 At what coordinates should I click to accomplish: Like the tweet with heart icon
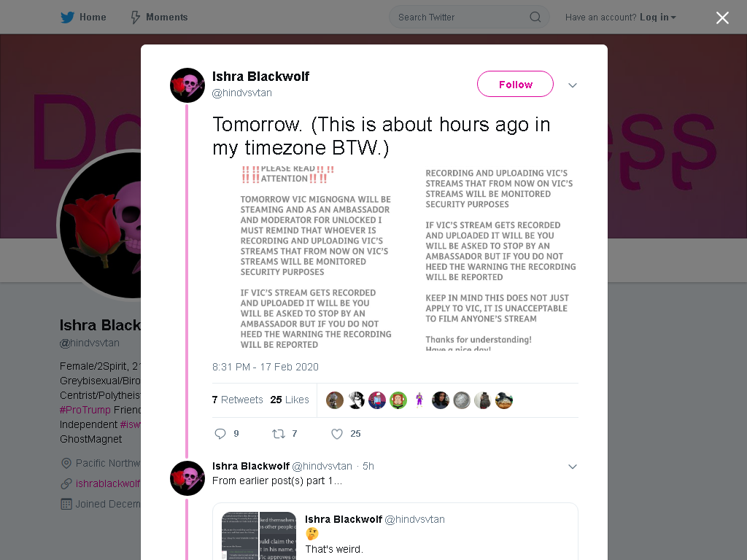(x=337, y=434)
